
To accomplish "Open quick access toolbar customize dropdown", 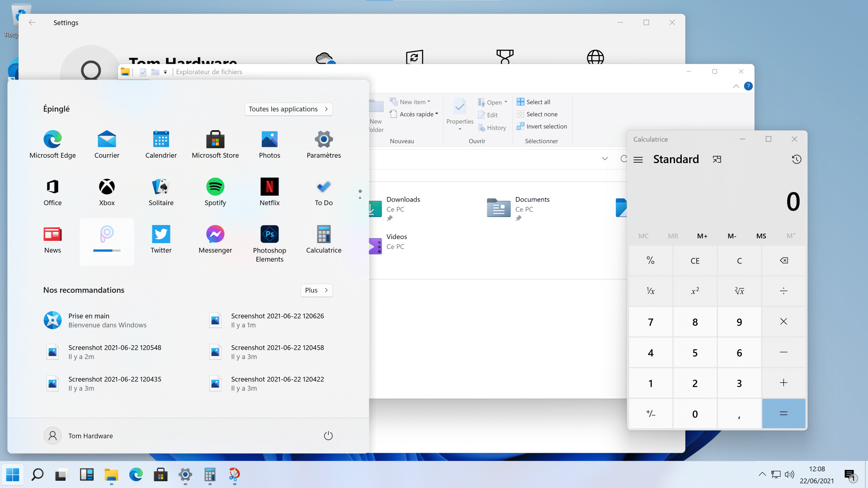I will pyautogui.click(x=165, y=72).
